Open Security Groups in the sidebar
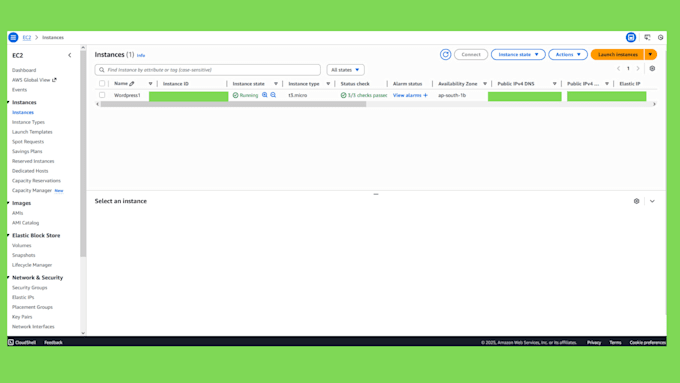 click(x=29, y=288)
